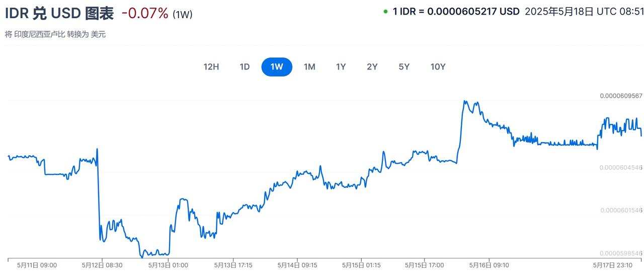
Task: Click the 0.0000604546 price axis label
Action: point(621,167)
